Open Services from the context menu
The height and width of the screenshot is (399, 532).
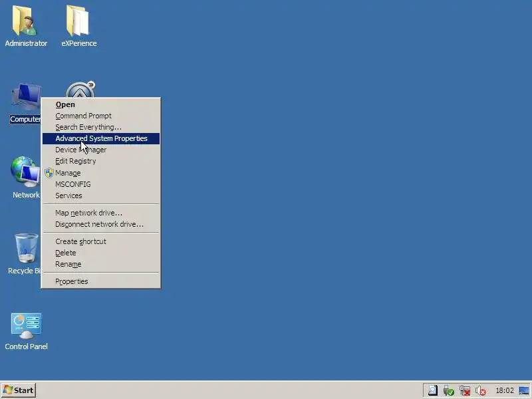point(101,196)
